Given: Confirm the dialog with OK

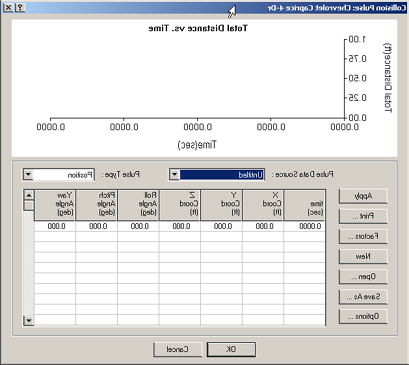Looking at the screenshot, I should (231, 349).
